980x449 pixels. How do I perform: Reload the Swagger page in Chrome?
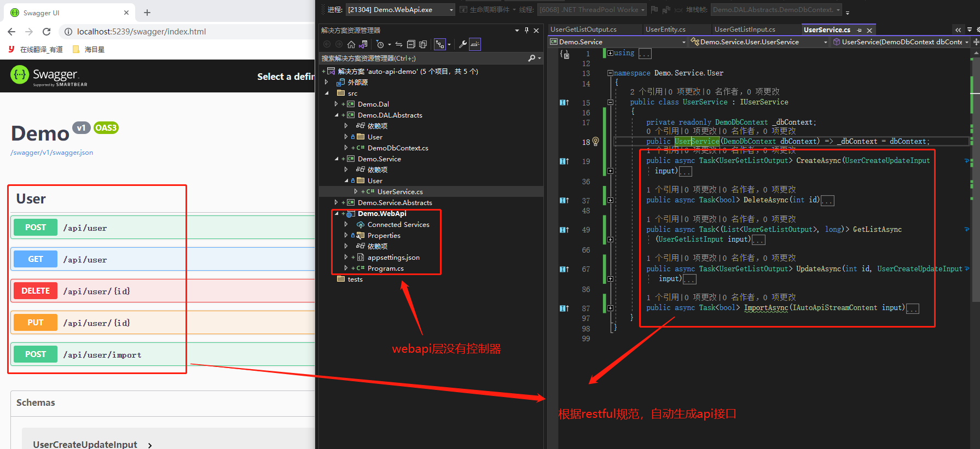47,32
